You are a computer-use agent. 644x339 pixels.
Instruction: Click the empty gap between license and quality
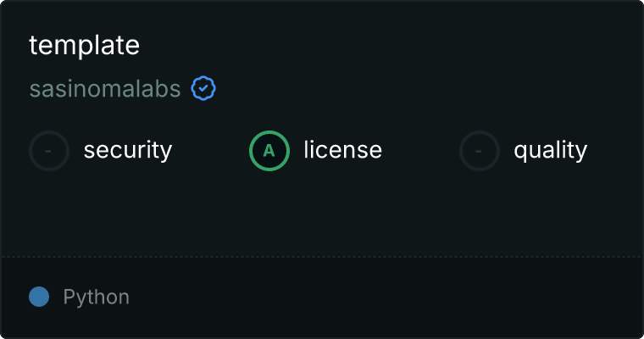(421, 151)
